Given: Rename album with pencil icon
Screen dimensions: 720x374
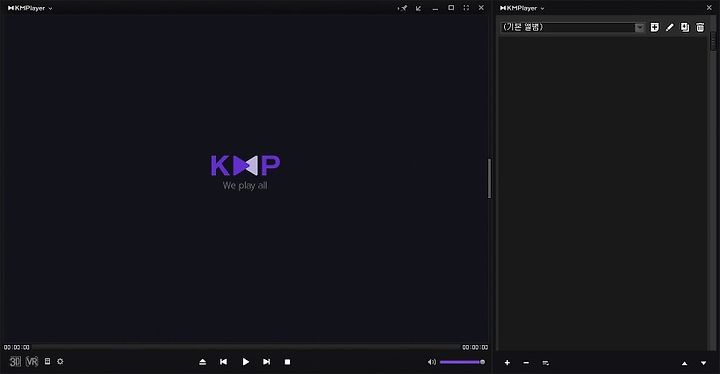Looking at the screenshot, I should pyautogui.click(x=669, y=28).
